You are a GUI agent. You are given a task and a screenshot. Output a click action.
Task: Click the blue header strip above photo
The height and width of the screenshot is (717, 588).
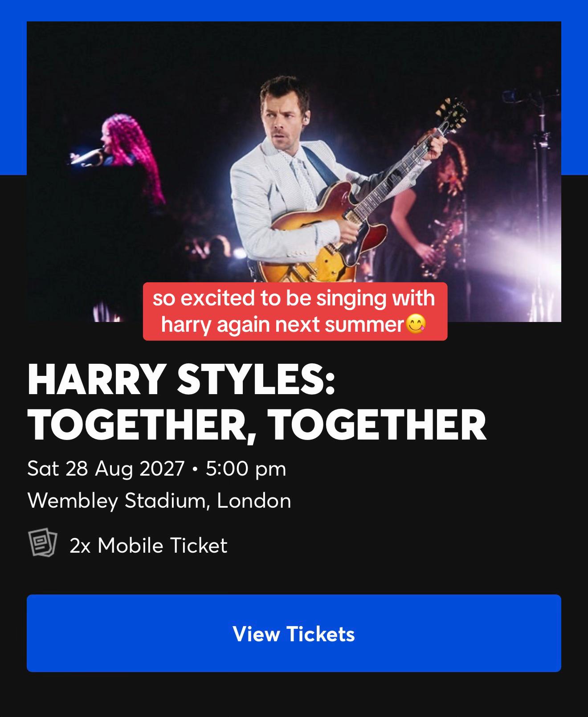294,10
